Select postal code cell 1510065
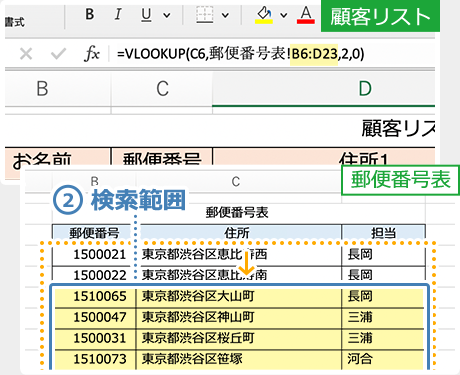460x375 pixels. coord(95,296)
